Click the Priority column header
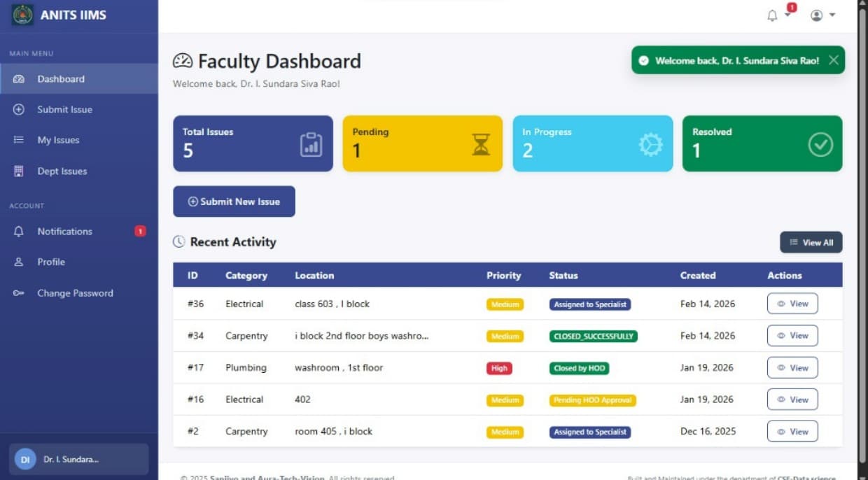This screenshot has height=480, width=868. point(504,276)
